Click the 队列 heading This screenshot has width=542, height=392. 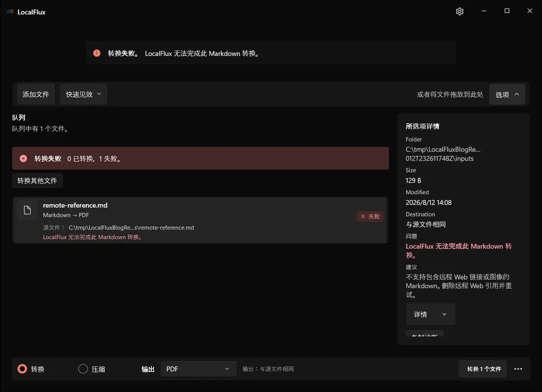[x=19, y=118]
